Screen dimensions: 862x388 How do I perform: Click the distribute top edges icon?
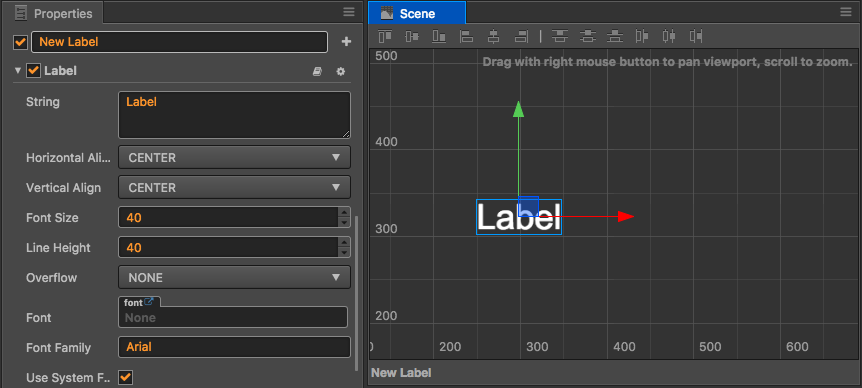pos(560,37)
